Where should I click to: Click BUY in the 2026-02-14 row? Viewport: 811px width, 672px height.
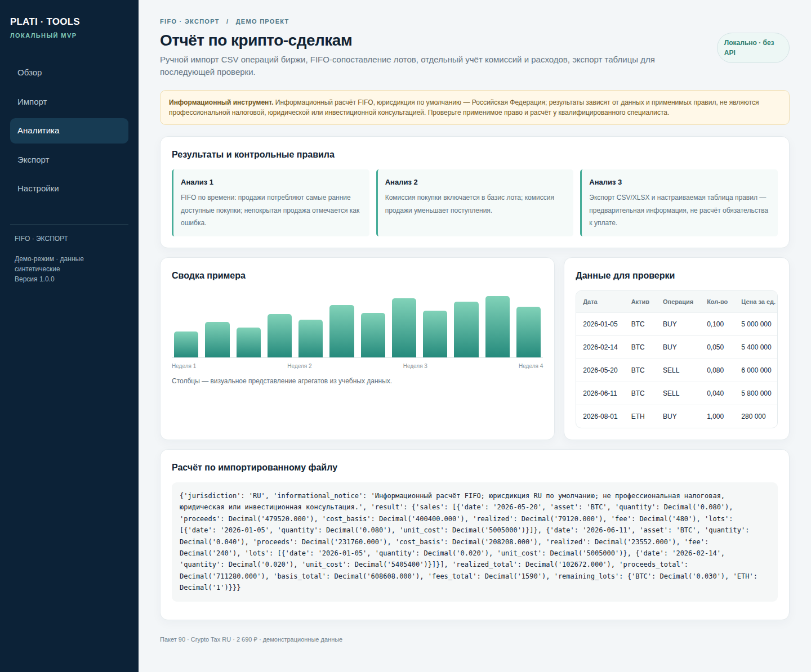pos(670,347)
